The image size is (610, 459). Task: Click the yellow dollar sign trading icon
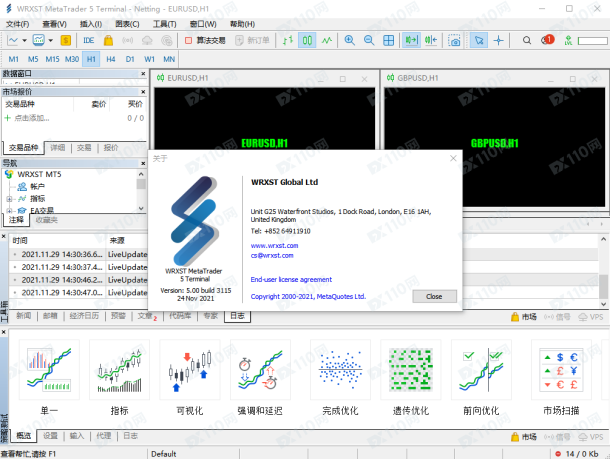coord(66,40)
